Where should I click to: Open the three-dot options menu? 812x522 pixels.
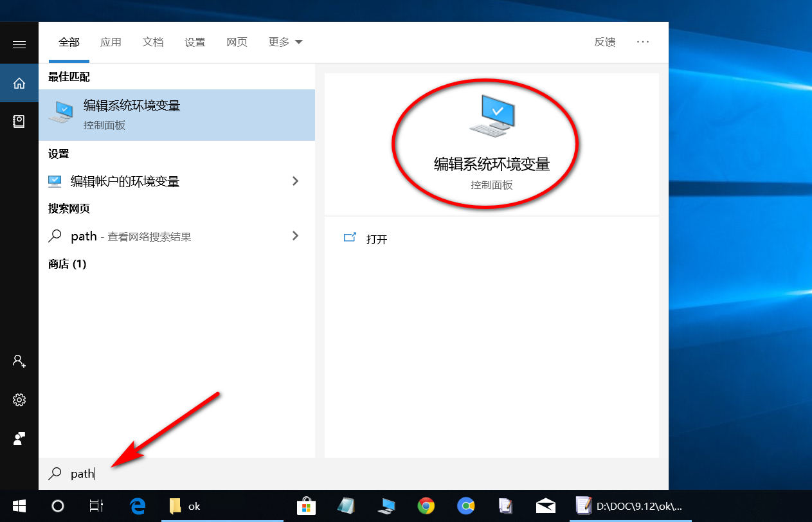[643, 42]
